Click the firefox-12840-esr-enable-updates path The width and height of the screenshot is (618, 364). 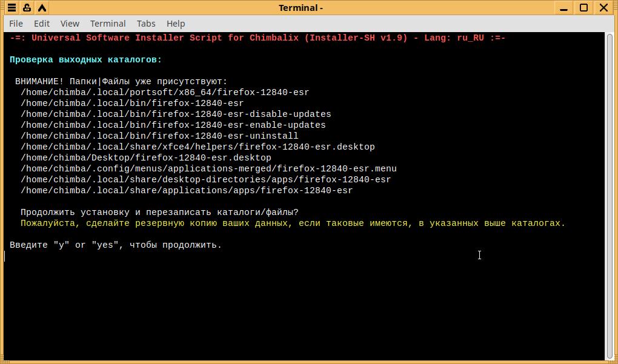point(173,125)
